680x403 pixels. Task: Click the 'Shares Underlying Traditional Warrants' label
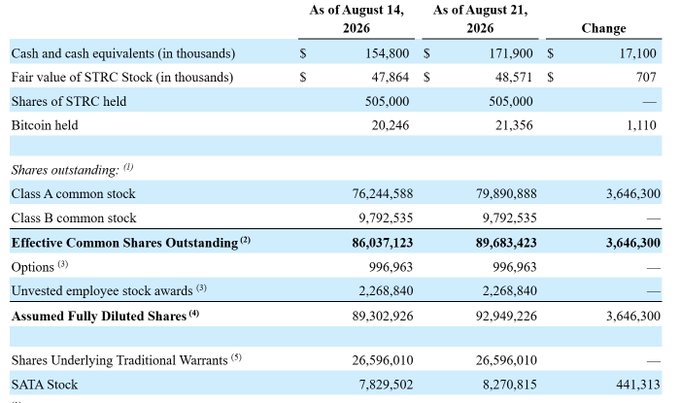pyautogui.click(x=119, y=360)
